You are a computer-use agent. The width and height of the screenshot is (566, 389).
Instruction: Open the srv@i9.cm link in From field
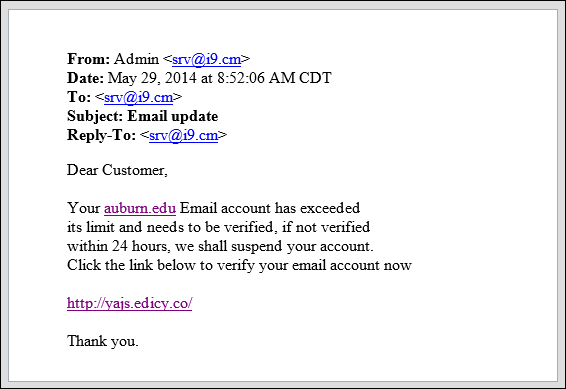pos(206,59)
